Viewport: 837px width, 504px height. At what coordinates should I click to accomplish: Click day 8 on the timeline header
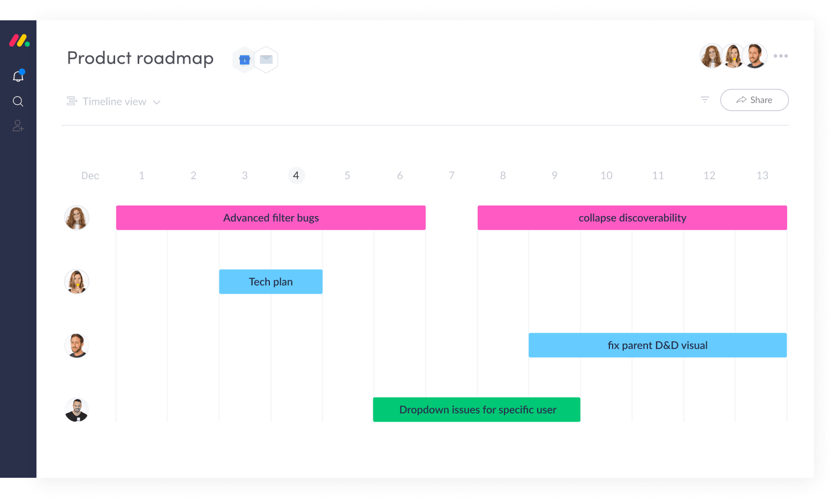tap(503, 175)
